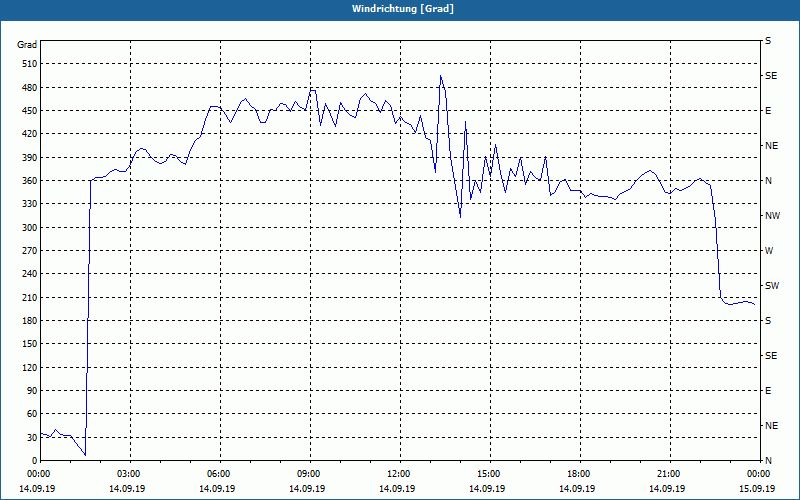
Task: Click the 210 tick label
Action: click(x=30, y=297)
